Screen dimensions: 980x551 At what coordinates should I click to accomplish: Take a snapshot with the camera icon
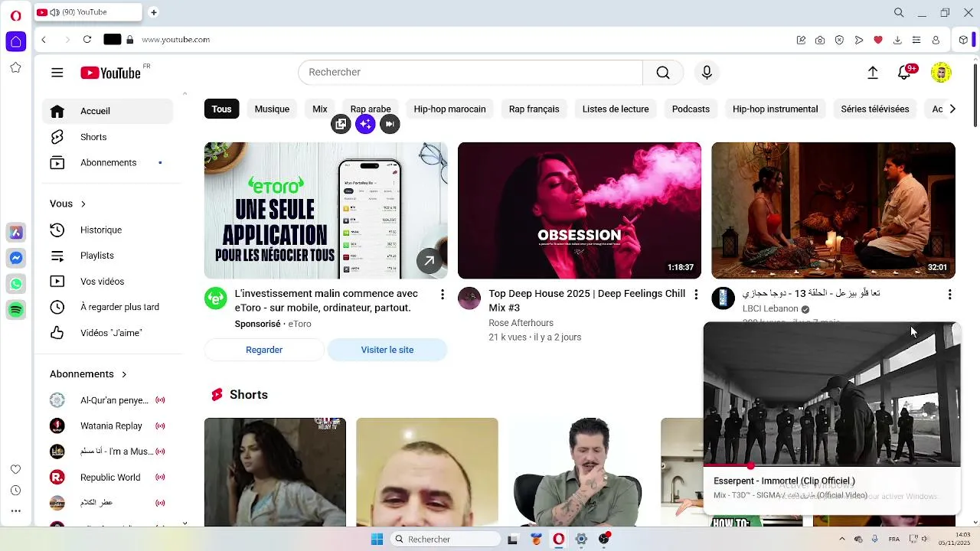pos(820,40)
